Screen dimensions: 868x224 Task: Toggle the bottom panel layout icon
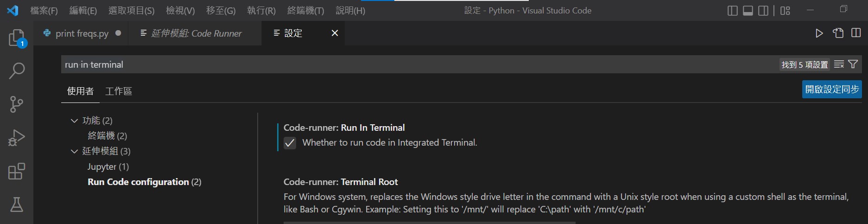click(x=748, y=11)
